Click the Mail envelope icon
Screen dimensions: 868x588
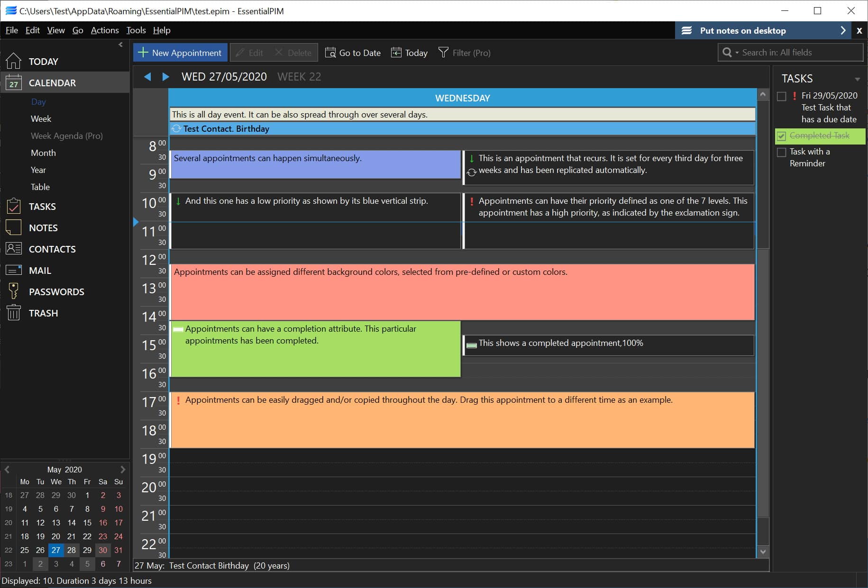coord(13,270)
